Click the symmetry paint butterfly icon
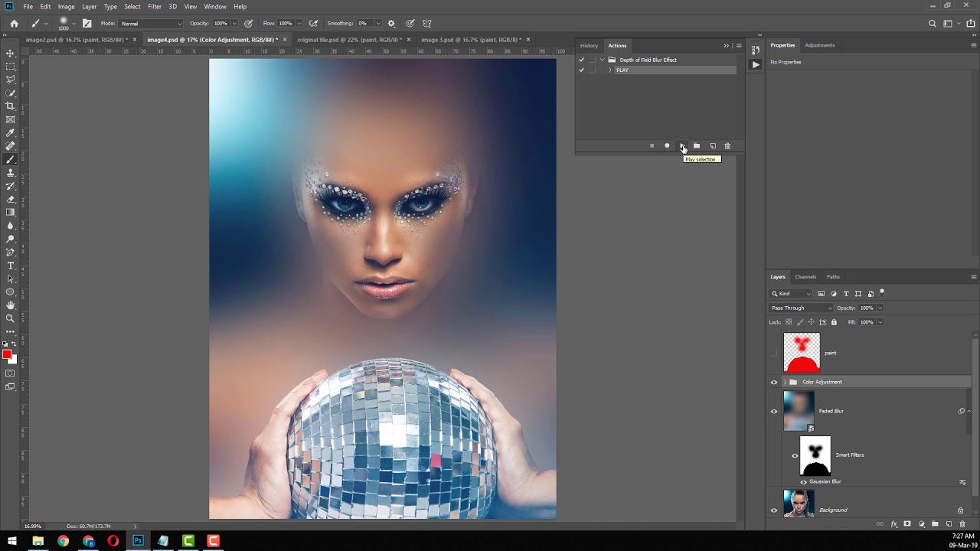 426,24
